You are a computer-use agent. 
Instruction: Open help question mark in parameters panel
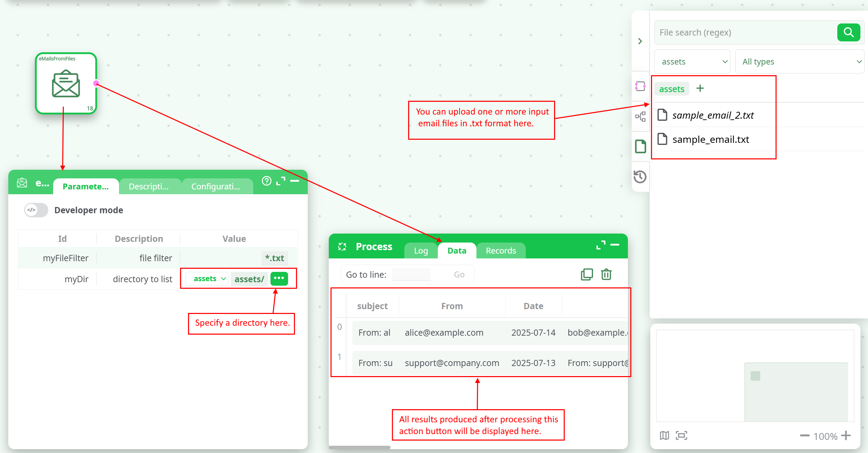[266, 181]
